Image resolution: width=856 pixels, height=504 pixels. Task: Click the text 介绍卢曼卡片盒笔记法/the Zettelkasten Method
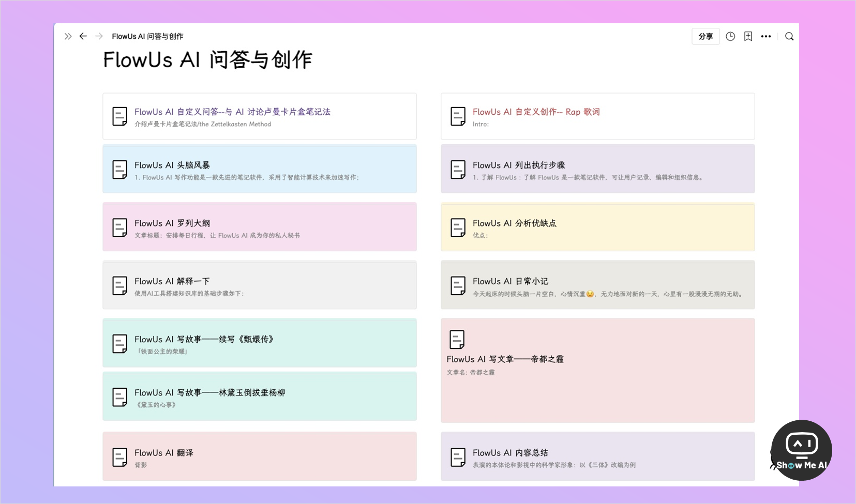(203, 124)
